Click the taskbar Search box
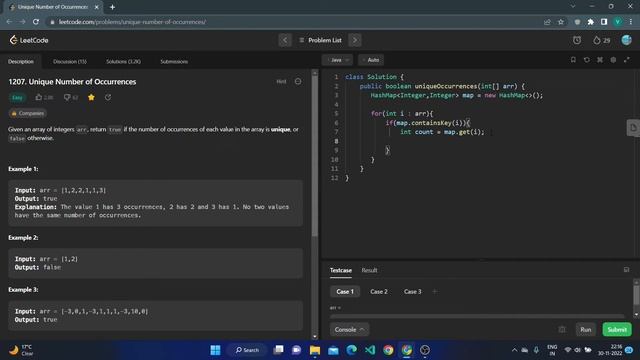Image resolution: width=640 pixels, height=360 pixels. pos(248,350)
